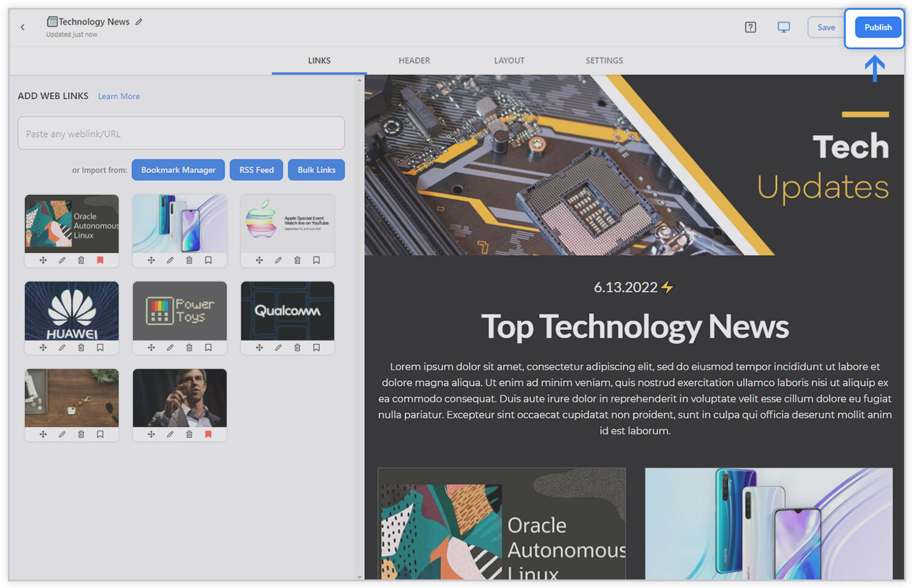The height and width of the screenshot is (588, 912).
Task: Toggle red bookmark on Oracle Autonomous Linux card
Action: [100, 260]
